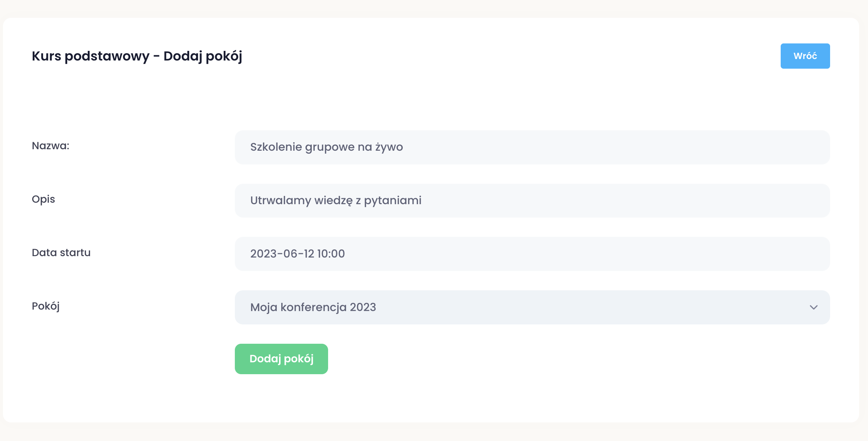Viewport: 868px width, 441px height.
Task: Click into the Opis text field
Action: (x=532, y=201)
